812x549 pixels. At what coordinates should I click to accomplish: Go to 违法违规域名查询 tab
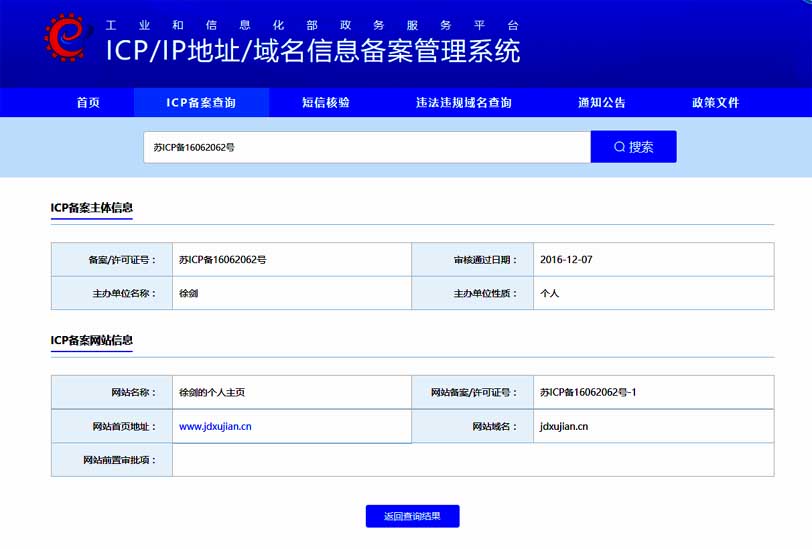(464, 102)
